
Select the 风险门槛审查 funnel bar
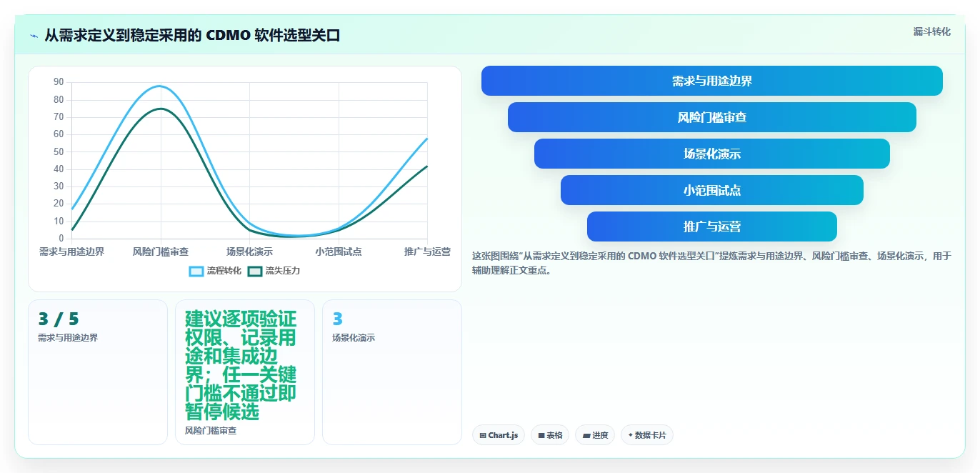click(x=712, y=117)
